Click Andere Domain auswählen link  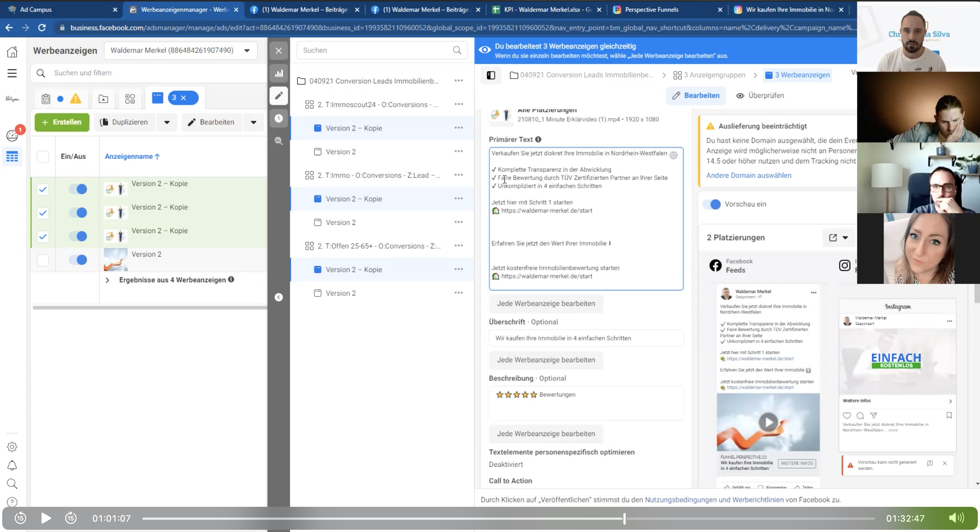click(x=749, y=175)
